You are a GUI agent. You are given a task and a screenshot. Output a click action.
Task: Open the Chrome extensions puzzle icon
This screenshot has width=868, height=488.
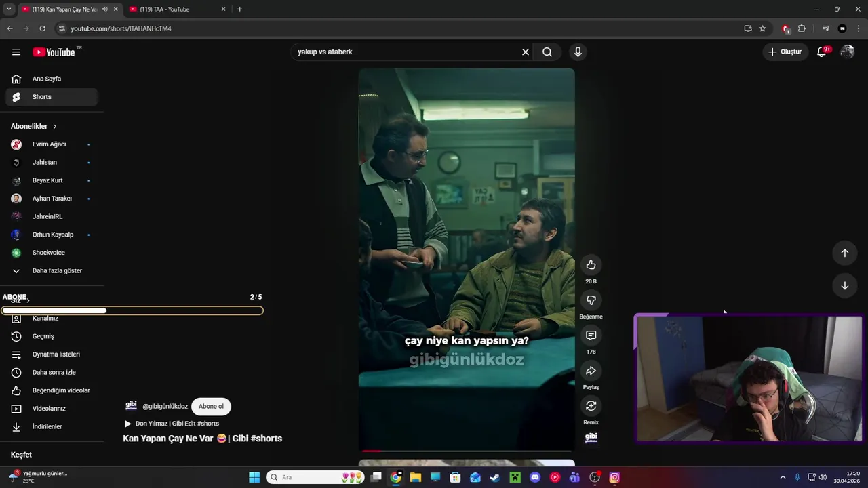point(802,28)
